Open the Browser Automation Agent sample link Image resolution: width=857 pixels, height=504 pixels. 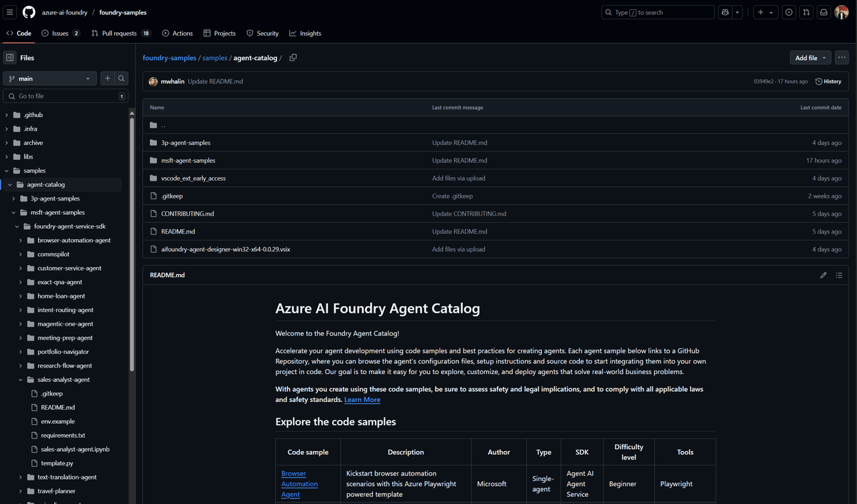click(299, 483)
